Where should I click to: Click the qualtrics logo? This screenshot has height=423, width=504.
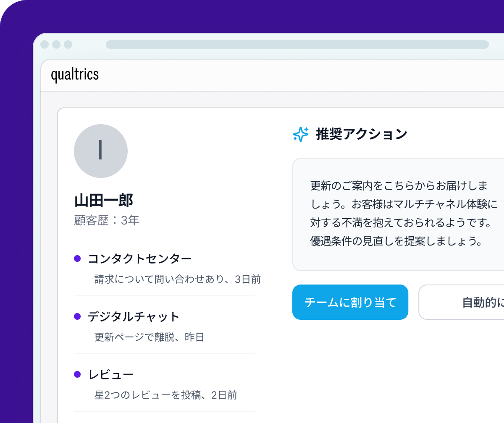pos(75,75)
